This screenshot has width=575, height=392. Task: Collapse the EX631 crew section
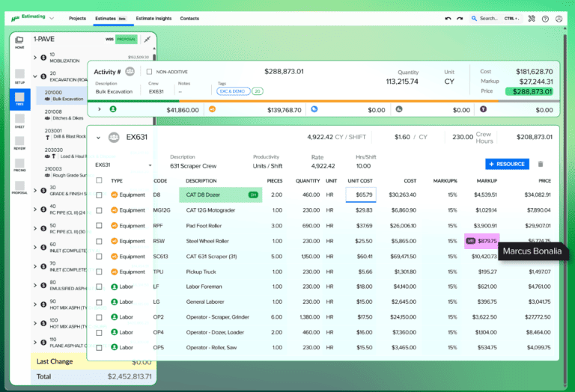pos(99,138)
